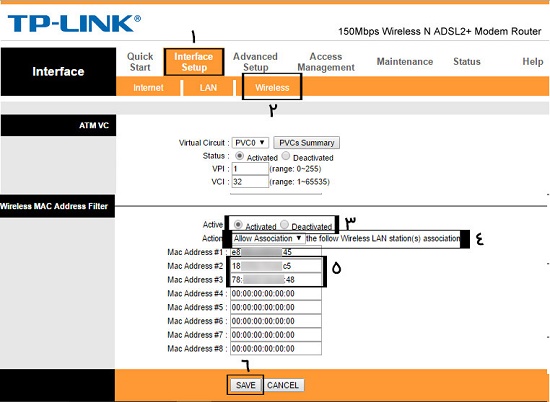Viewport: 550px width, 402px height.
Task: Click the VPI input field
Action: click(250, 169)
